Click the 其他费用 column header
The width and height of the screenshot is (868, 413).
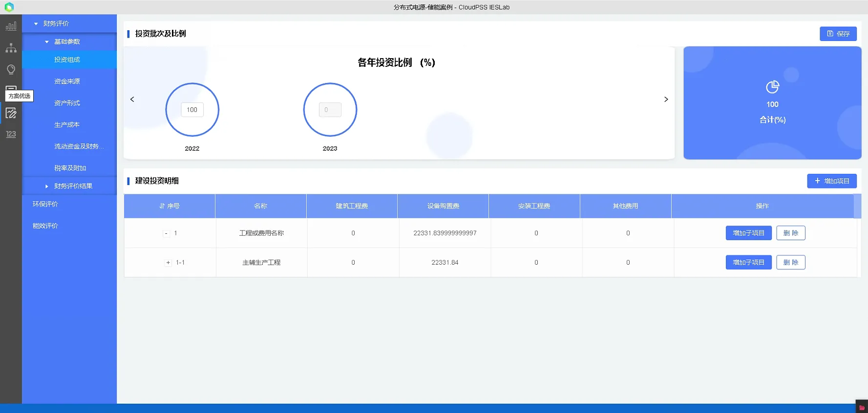tap(625, 206)
